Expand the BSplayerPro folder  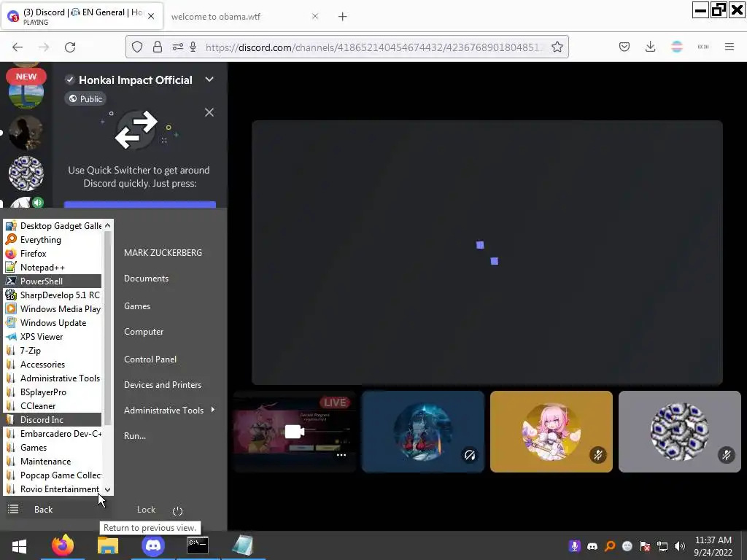point(53,392)
